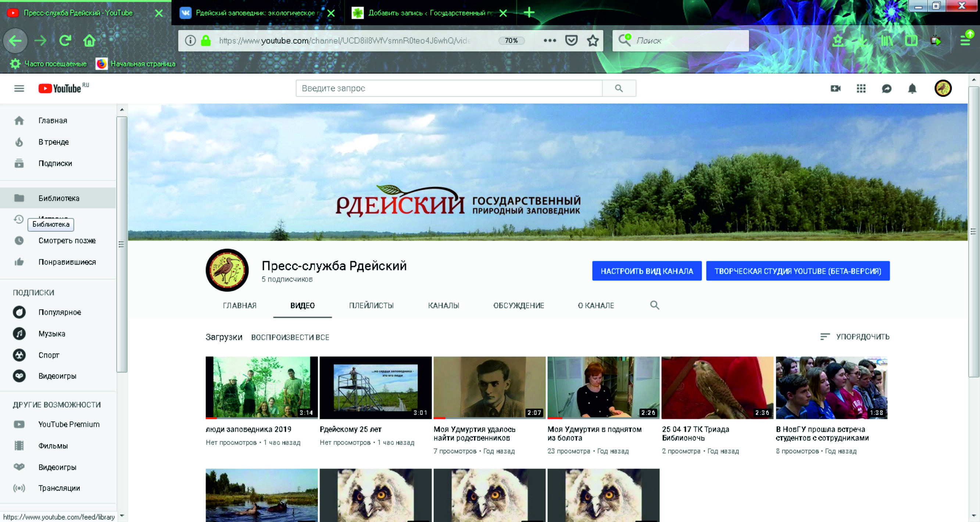Image resolution: width=980 pixels, height=522 pixels.
Task: Open the page actions three-dot menu
Action: (549, 40)
